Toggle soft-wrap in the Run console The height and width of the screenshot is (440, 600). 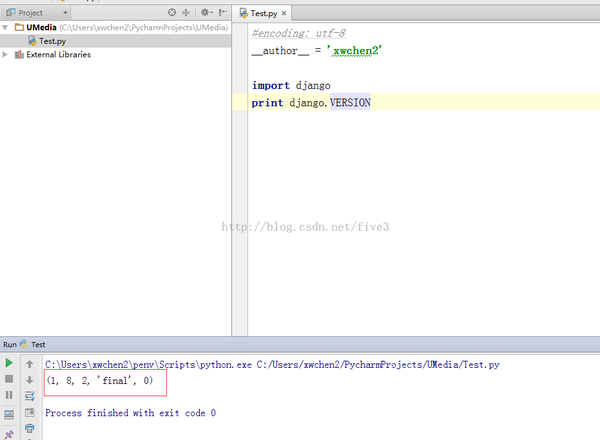tap(29, 396)
